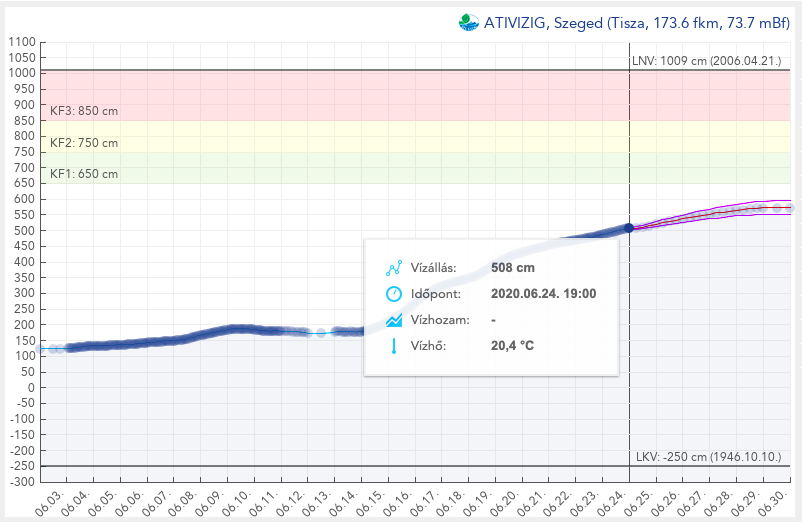Viewport: 802px width, 523px height.
Task: Click the Időpont clock icon
Action: click(394, 294)
